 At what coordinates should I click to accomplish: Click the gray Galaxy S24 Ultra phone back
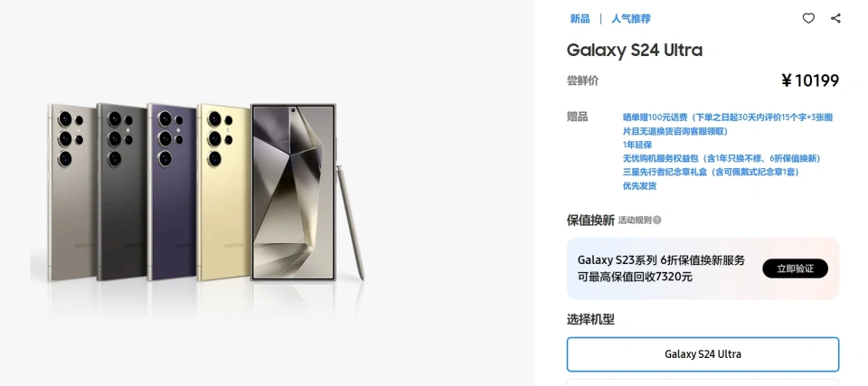(71, 190)
